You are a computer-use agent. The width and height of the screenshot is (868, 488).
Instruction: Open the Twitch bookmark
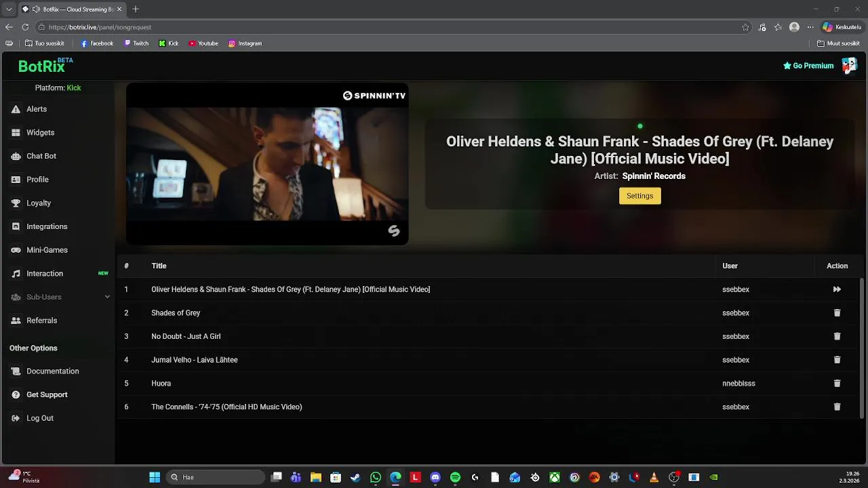coord(136,43)
